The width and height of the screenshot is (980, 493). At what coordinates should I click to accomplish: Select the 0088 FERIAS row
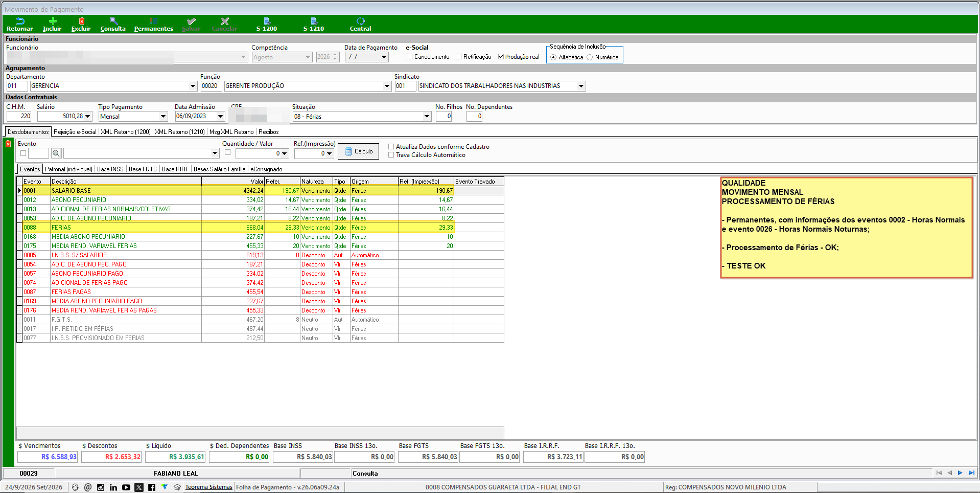[x=261, y=228]
